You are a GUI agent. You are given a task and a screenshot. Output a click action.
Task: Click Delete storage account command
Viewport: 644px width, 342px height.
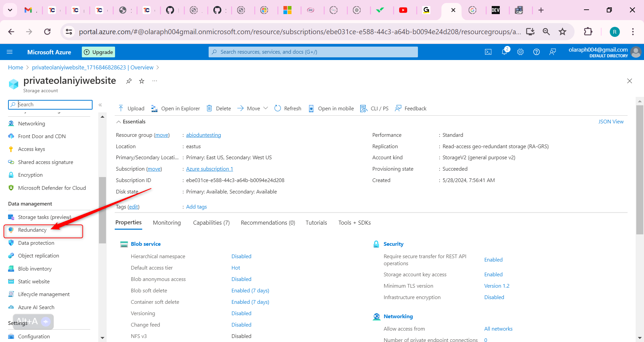pos(219,108)
